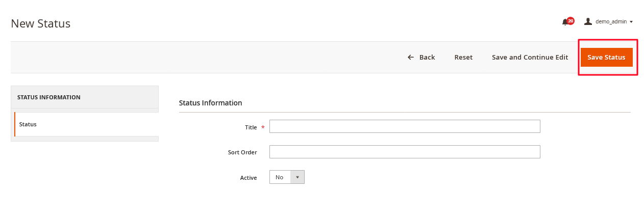Focus the Title input field
Image resolution: width=644 pixels, height=218 pixels.
[405, 126]
